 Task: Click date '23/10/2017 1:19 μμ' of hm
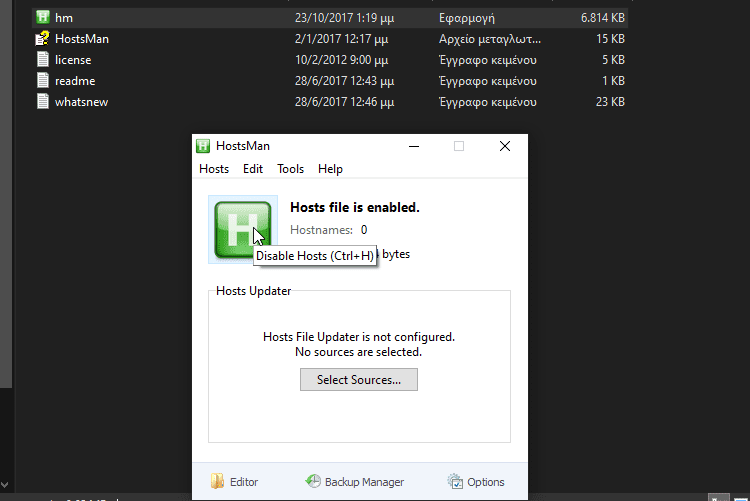[x=344, y=18]
